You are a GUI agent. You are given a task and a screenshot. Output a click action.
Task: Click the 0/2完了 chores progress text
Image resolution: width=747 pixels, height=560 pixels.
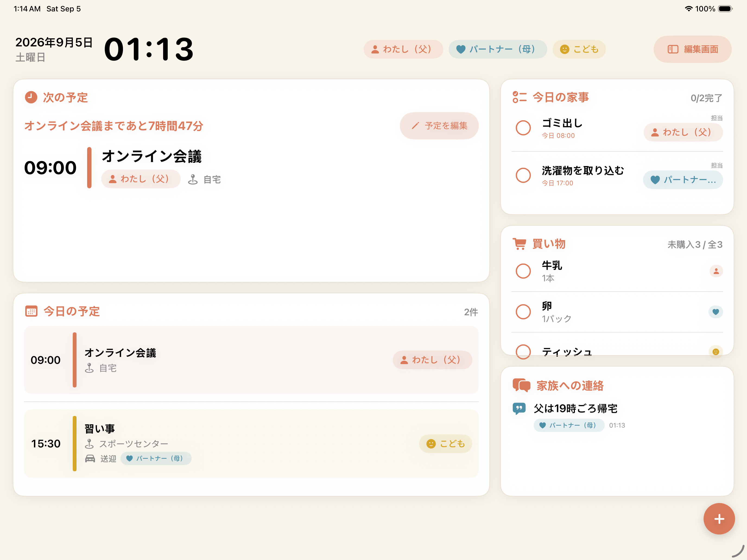tap(707, 98)
